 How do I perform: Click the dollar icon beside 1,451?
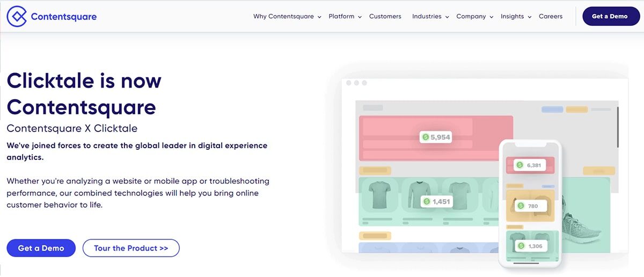point(427,202)
